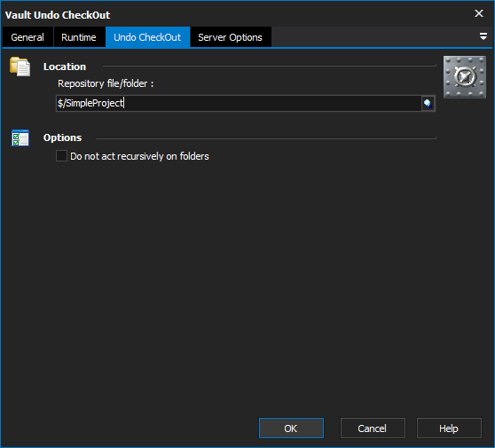The image size is (495, 448).
Task: Click the Location section heading
Action: click(65, 67)
